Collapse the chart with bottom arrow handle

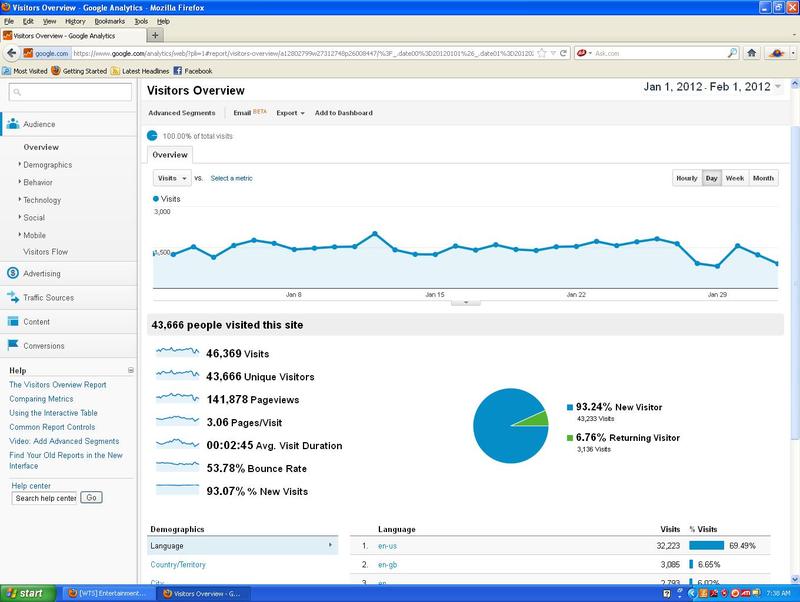(465, 303)
